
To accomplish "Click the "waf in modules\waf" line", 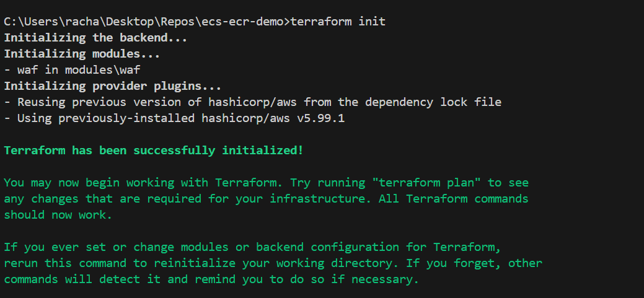I will pos(73,70).
